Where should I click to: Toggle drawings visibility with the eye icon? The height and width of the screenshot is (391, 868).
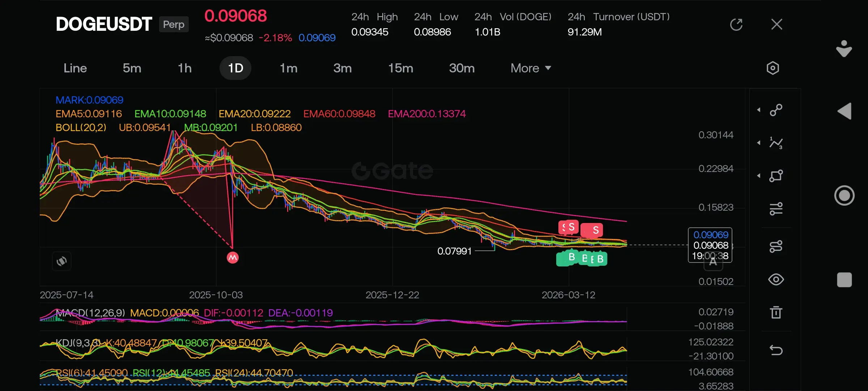[x=776, y=279]
